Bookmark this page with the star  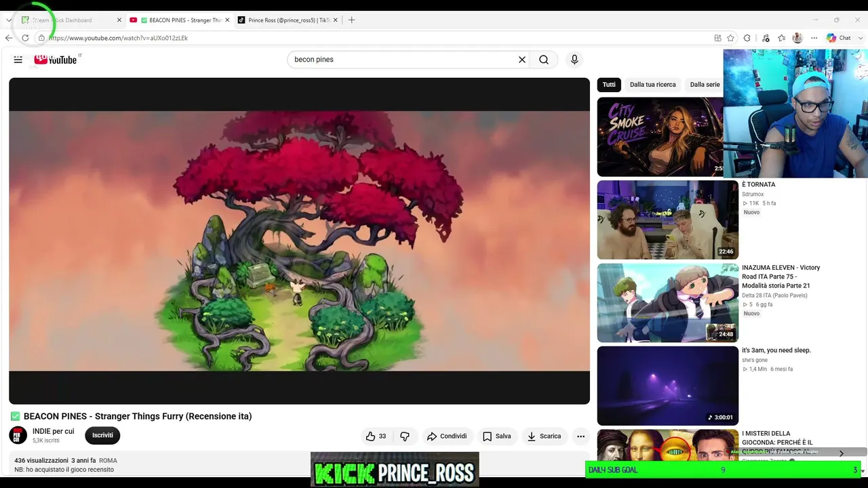[730, 38]
